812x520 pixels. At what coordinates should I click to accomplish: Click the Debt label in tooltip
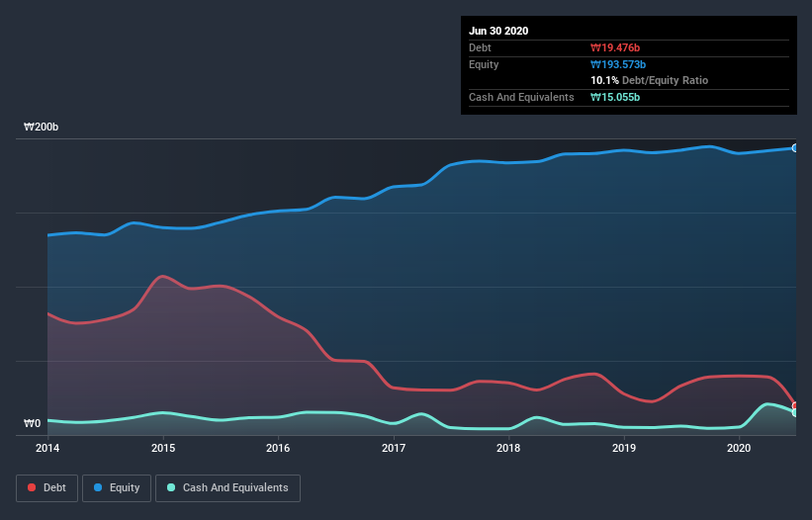pos(480,47)
